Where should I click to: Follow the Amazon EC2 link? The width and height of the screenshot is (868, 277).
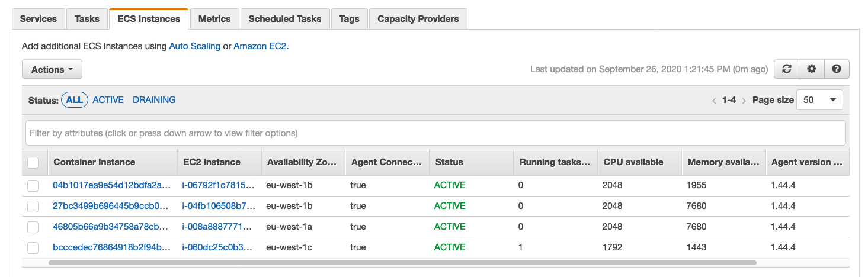tap(260, 46)
